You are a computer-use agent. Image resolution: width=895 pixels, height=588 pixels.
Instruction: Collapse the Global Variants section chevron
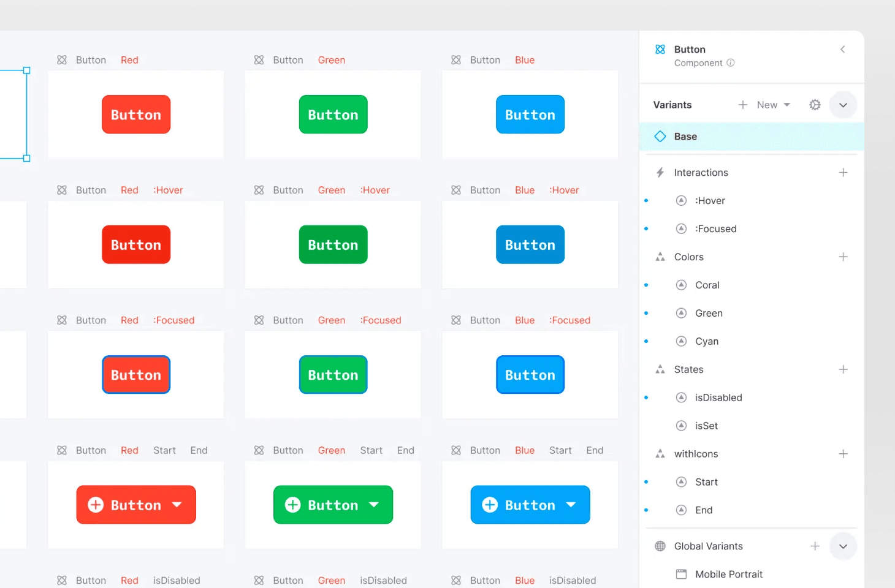click(843, 546)
